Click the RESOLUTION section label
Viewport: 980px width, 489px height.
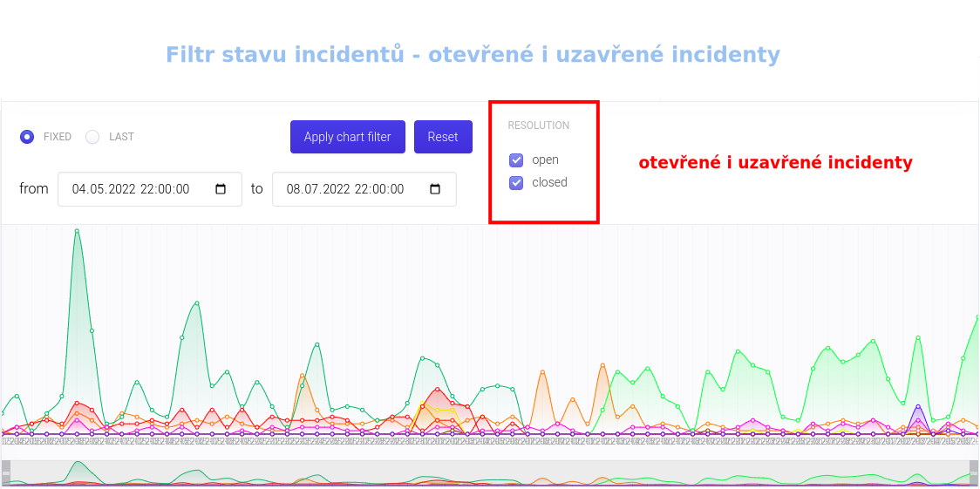(x=538, y=126)
